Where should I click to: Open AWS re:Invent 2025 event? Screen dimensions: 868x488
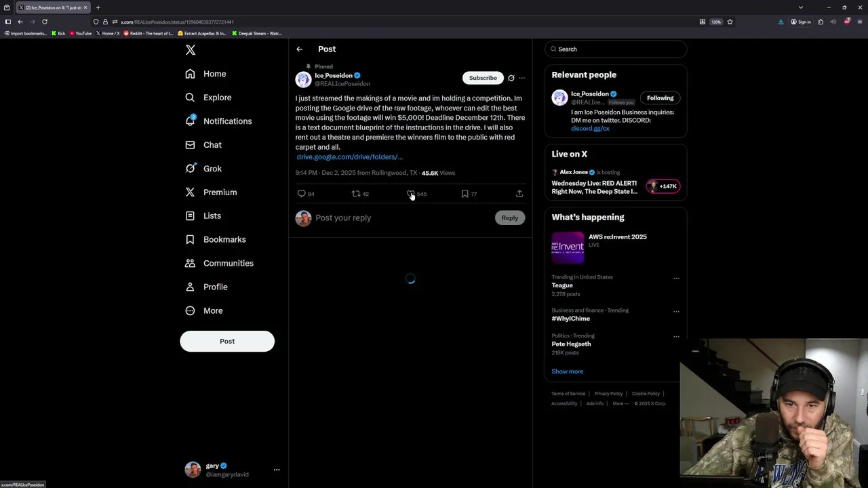click(x=618, y=237)
